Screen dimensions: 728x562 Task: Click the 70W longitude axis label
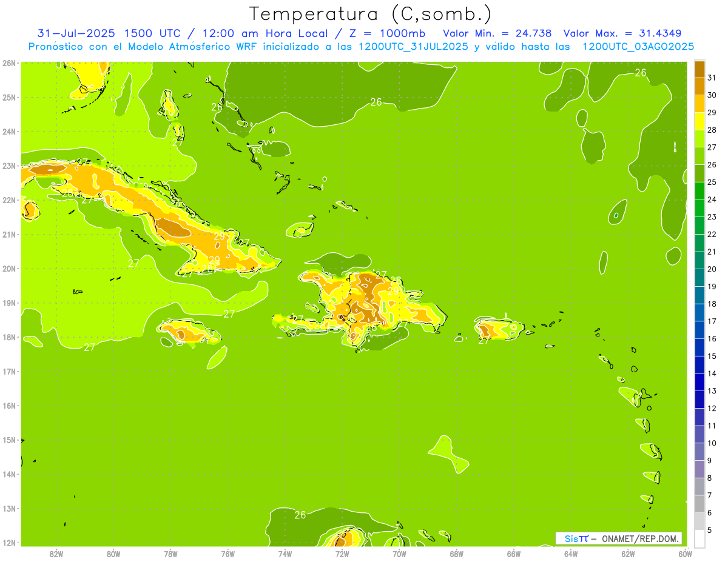tap(399, 554)
